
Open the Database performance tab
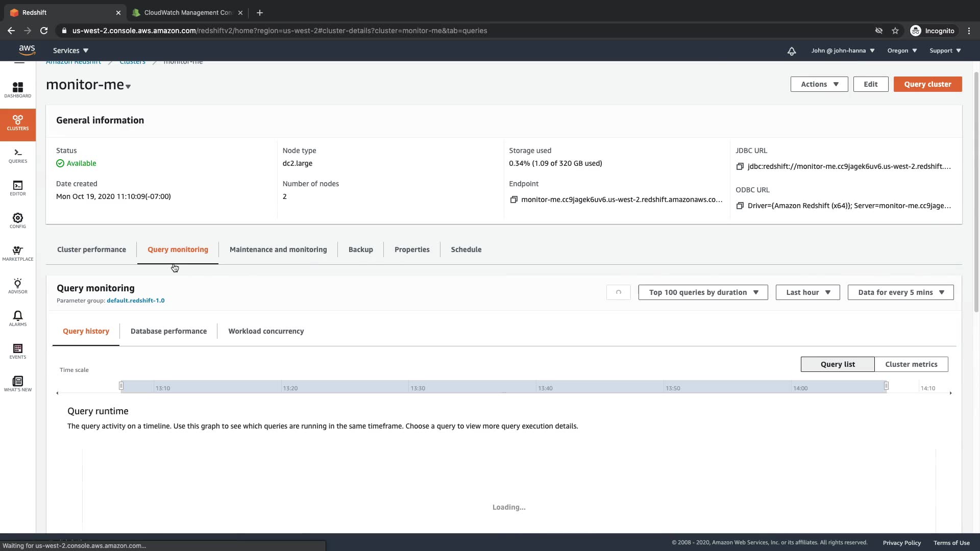(168, 331)
